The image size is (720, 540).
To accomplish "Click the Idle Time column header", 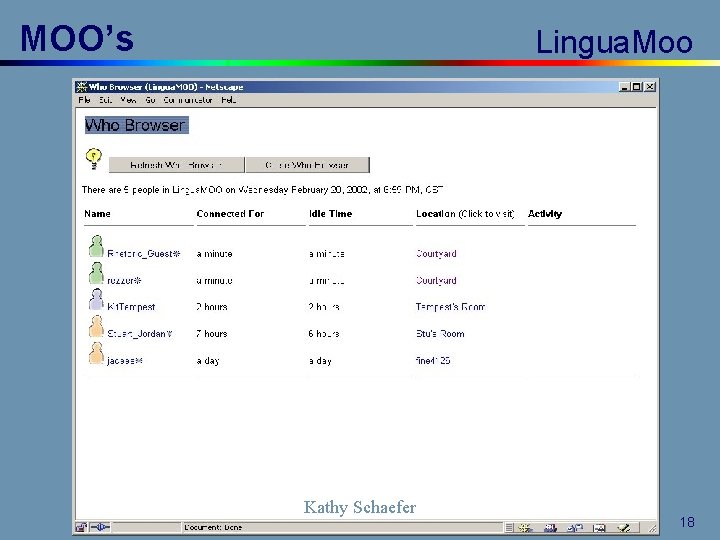I will coord(331,214).
